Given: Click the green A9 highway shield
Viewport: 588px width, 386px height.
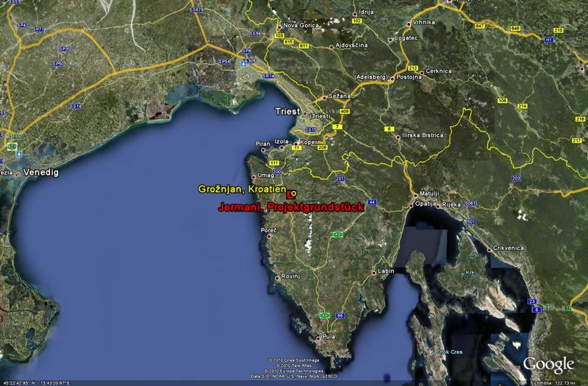Looking at the screenshot, I should pos(337,235).
